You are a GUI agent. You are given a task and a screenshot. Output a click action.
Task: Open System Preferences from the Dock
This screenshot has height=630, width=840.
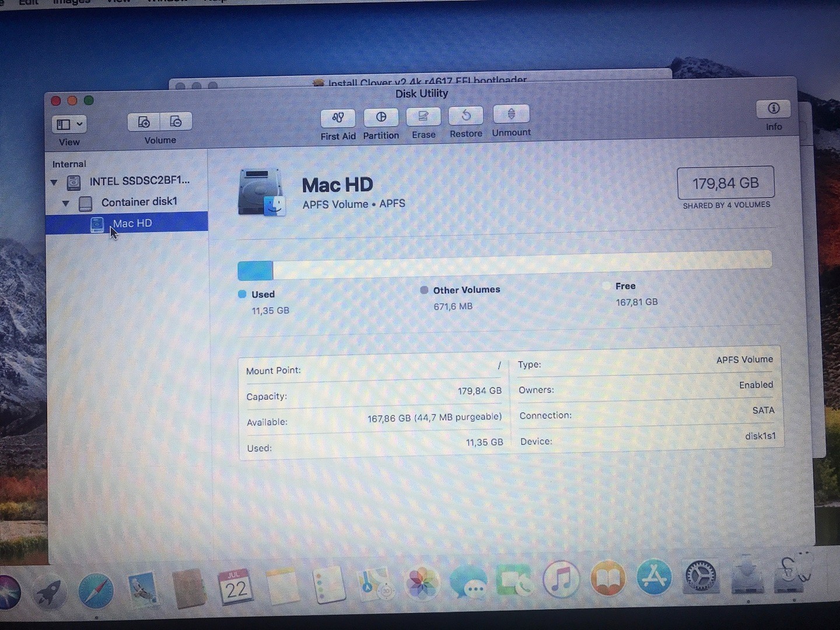point(701,576)
